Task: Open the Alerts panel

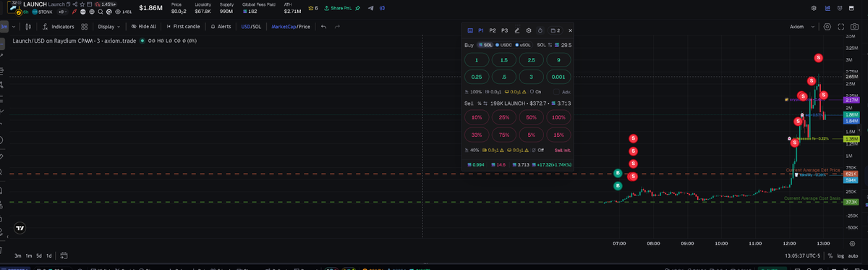Action: [x=221, y=26]
